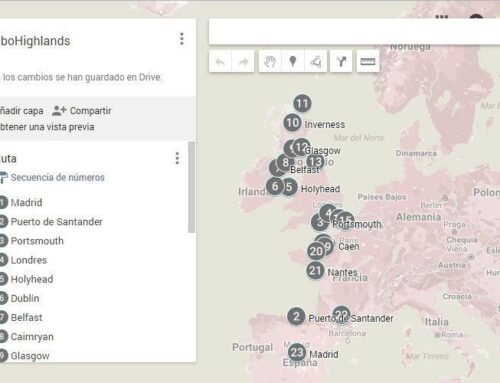Select the hand pan tool
This screenshot has height=383, width=500.
click(x=270, y=61)
